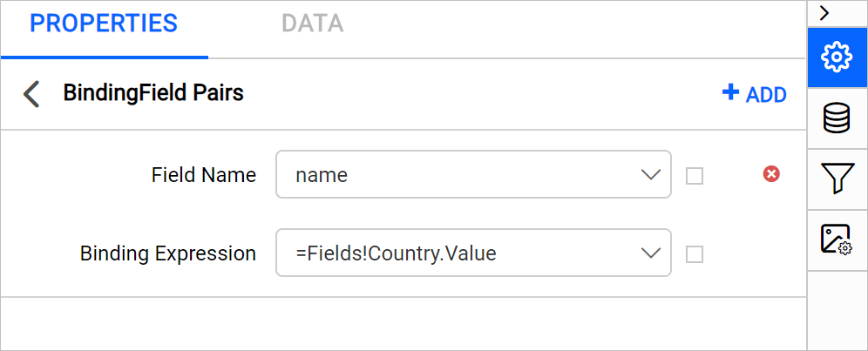Expand the Field Name dropdown arrow
Screen dimensions: 868x351
pos(650,174)
